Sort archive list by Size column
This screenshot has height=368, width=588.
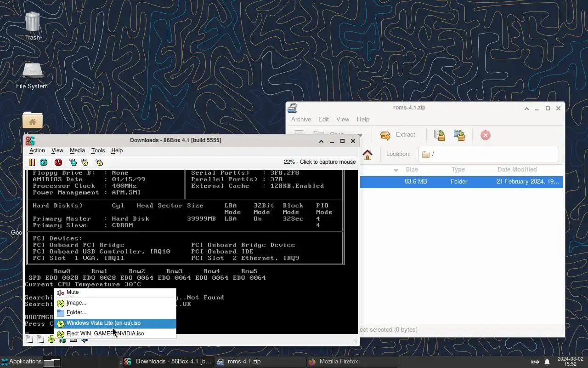pyautogui.click(x=412, y=170)
